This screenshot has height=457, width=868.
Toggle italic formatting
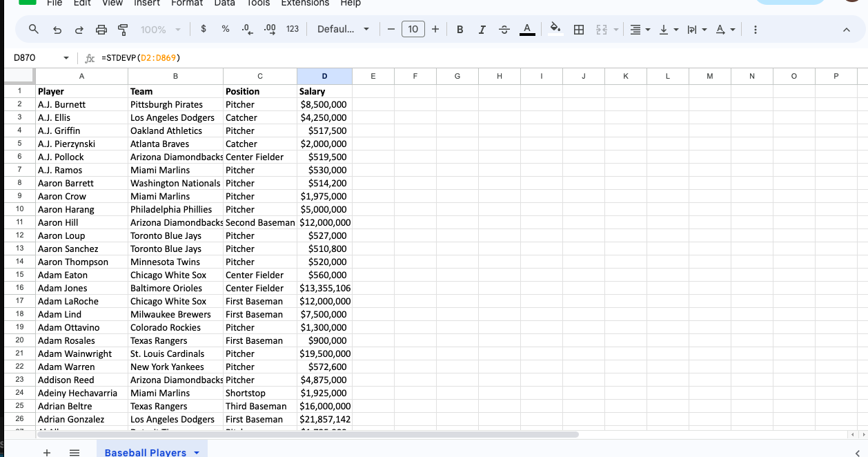pyautogui.click(x=482, y=29)
